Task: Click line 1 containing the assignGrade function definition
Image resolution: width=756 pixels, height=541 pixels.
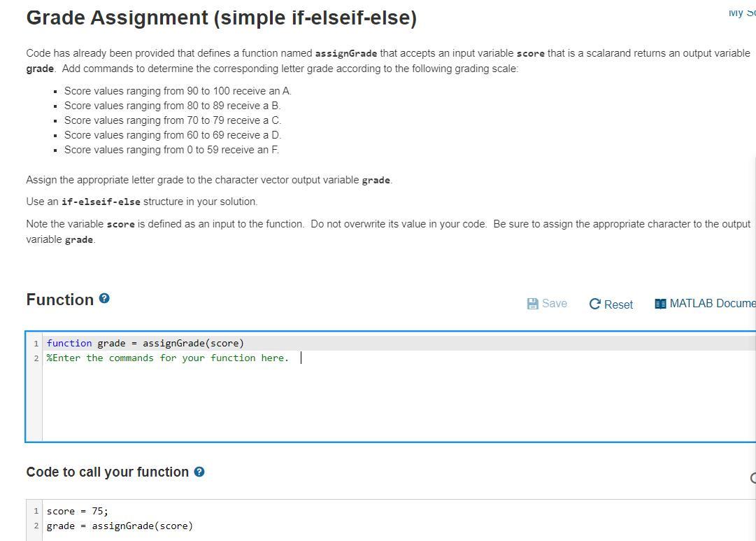Action: point(145,343)
